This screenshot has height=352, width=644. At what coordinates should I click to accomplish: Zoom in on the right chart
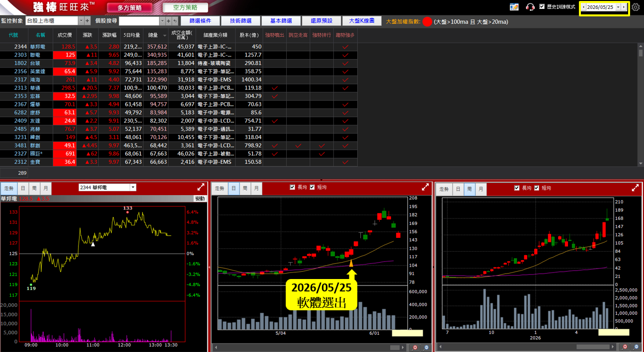click(625, 348)
